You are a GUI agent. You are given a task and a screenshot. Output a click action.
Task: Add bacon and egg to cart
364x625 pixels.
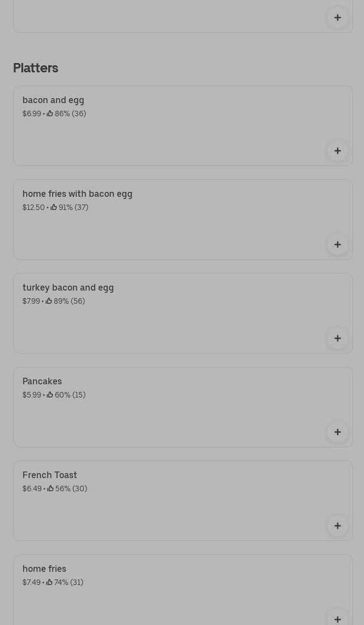tap(338, 151)
